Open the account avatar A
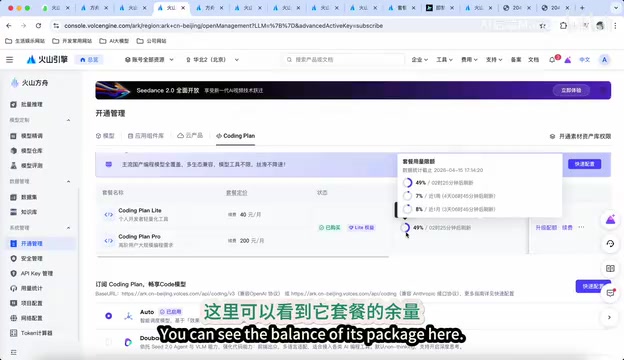This screenshot has width=624, height=360. tap(604, 60)
